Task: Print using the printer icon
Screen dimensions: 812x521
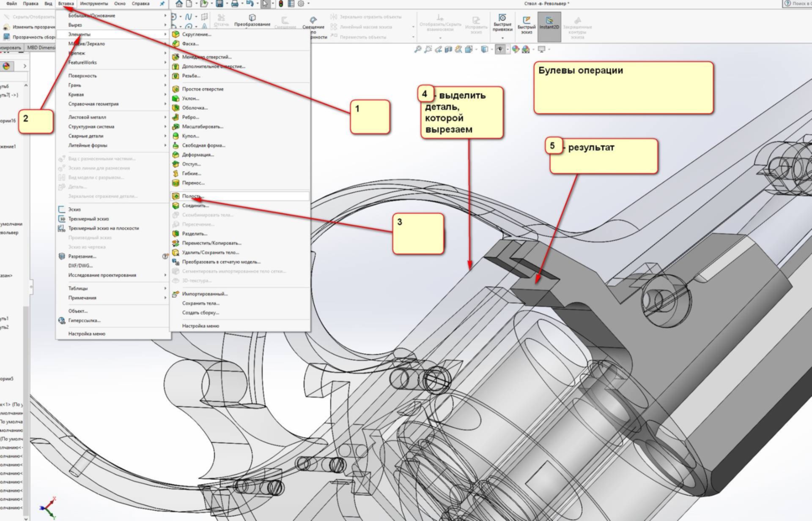Action: point(234,4)
